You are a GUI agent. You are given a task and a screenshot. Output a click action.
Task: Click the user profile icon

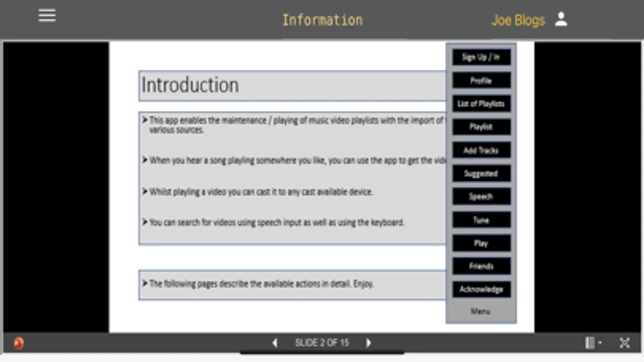561,19
